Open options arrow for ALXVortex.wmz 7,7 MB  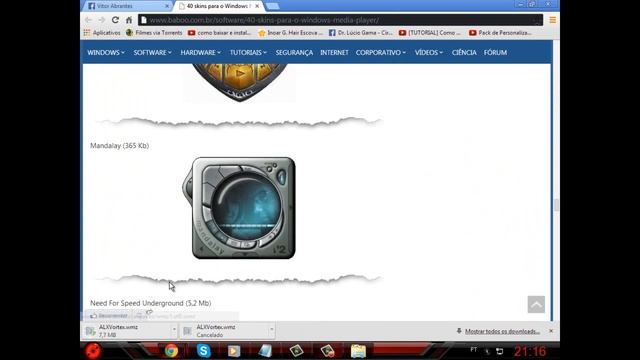coord(174,330)
